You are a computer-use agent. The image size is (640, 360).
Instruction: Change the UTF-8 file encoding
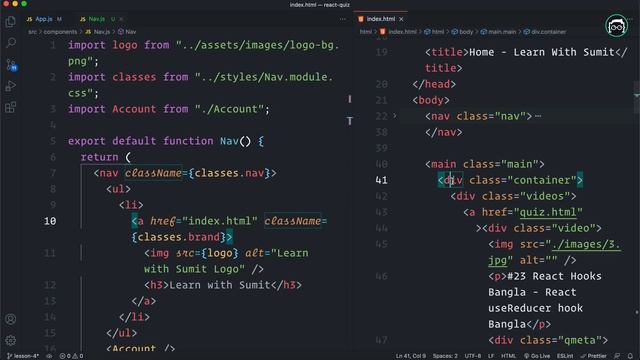pos(473,356)
